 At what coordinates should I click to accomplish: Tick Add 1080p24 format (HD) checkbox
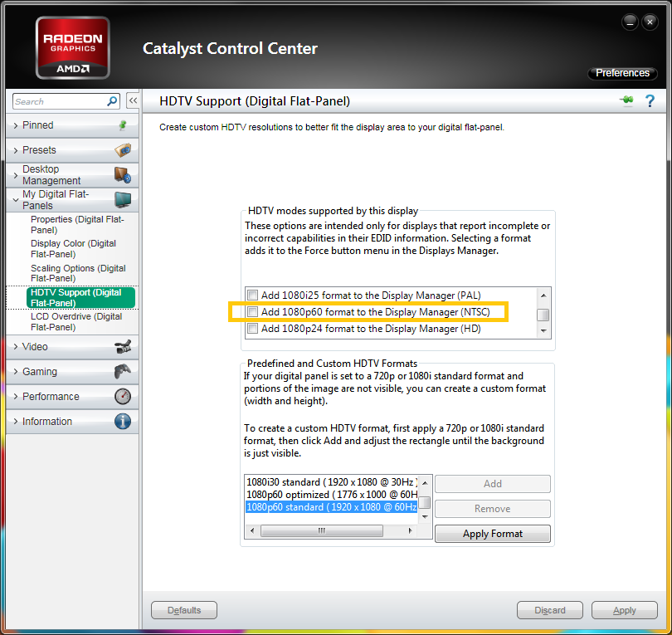click(x=252, y=329)
